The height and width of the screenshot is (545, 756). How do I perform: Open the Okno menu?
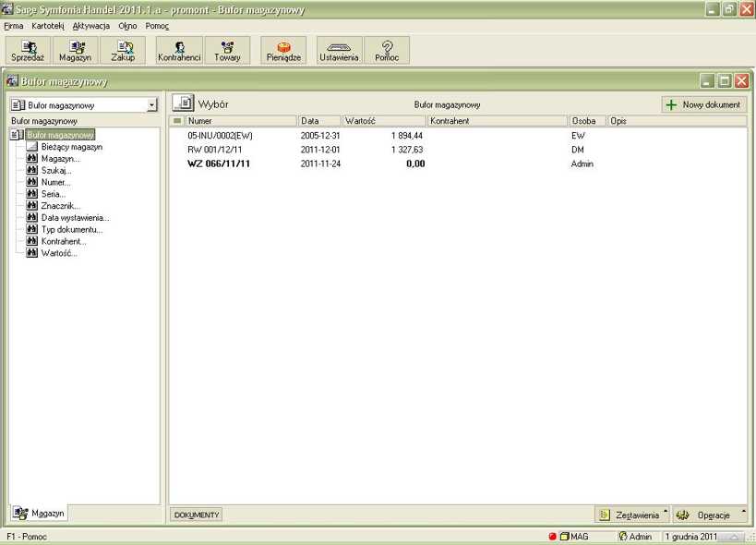tap(127, 26)
